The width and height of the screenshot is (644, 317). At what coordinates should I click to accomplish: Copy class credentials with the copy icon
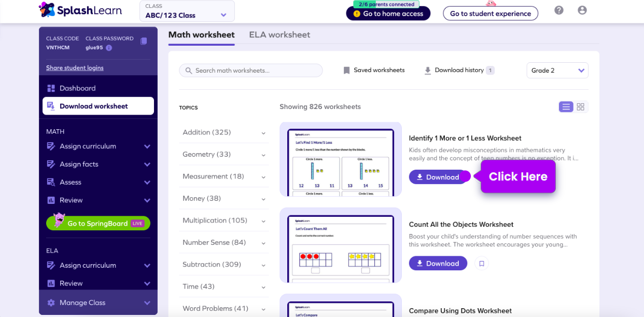coord(144,42)
